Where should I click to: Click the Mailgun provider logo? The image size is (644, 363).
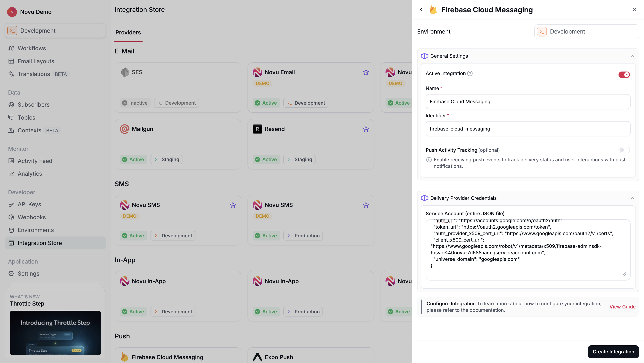(x=125, y=129)
